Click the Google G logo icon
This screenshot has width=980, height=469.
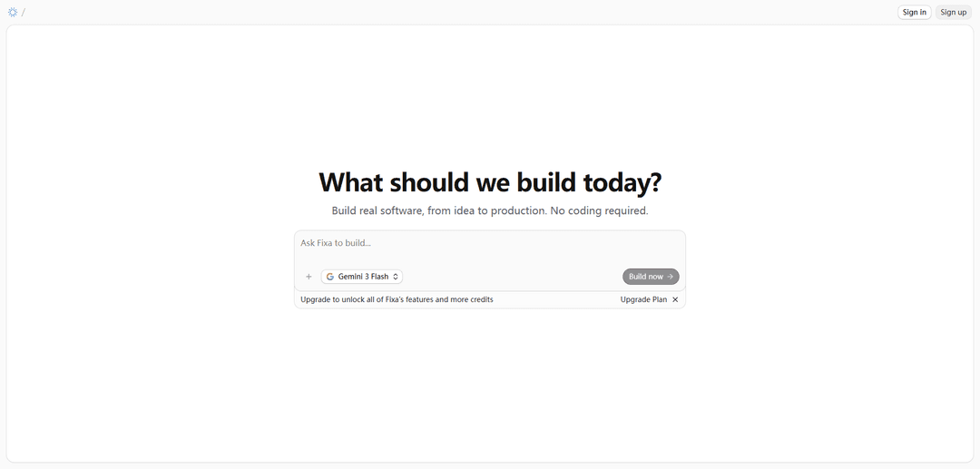330,277
